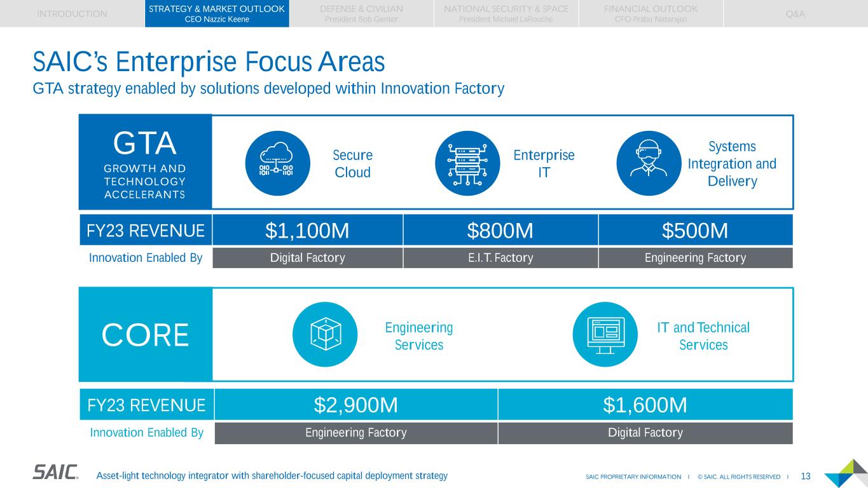Screen dimensions: 868x488
Task: Click Innovation Enabled By label under GTA
Action: click(146, 258)
